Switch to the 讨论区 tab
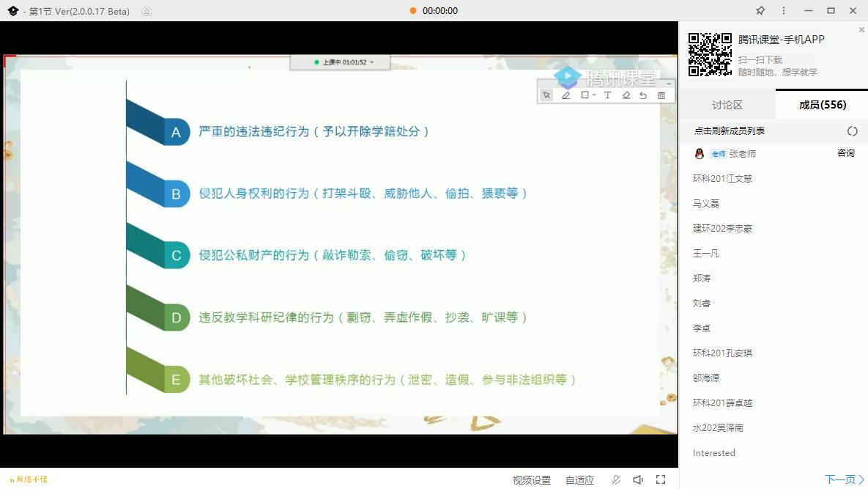This screenshot has width=868, height=489. (x=727, y=104)
